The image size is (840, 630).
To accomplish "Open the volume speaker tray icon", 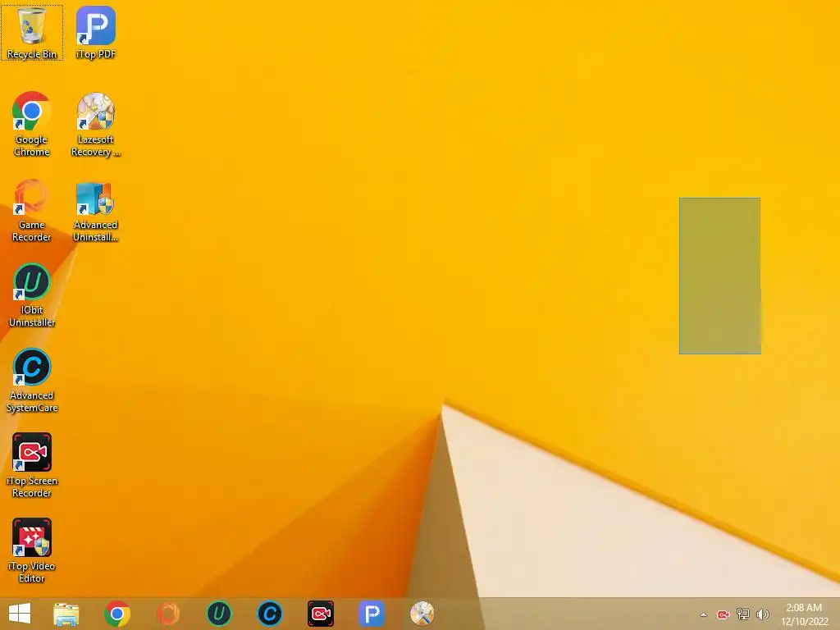I will point(762,614).
